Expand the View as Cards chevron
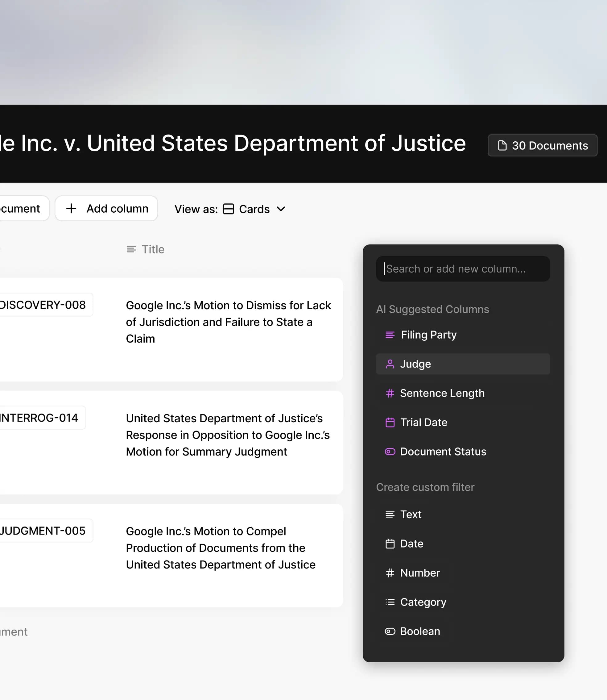Image resolution: width=607 pixels, height=700 pixels. [x=281, y=209]
